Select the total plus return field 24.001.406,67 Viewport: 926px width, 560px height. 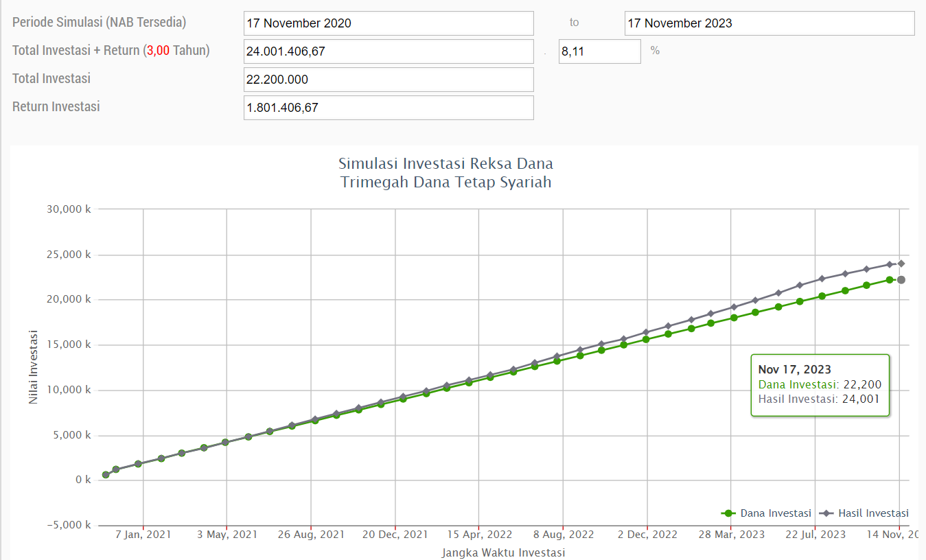point(389,51)
